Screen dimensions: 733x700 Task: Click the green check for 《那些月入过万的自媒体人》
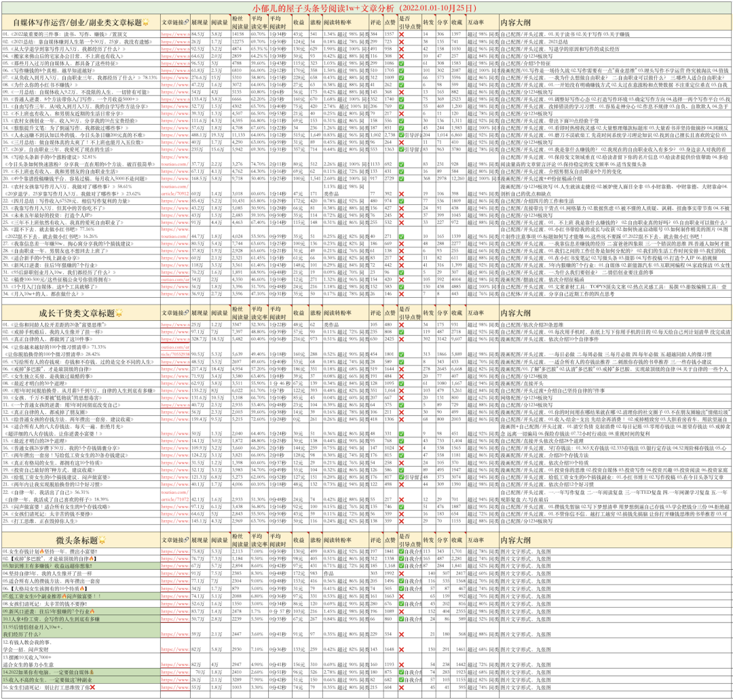401,63
